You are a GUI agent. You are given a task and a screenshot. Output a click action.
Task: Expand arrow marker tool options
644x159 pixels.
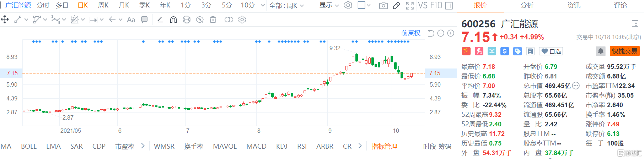click(x=120, y=20)
